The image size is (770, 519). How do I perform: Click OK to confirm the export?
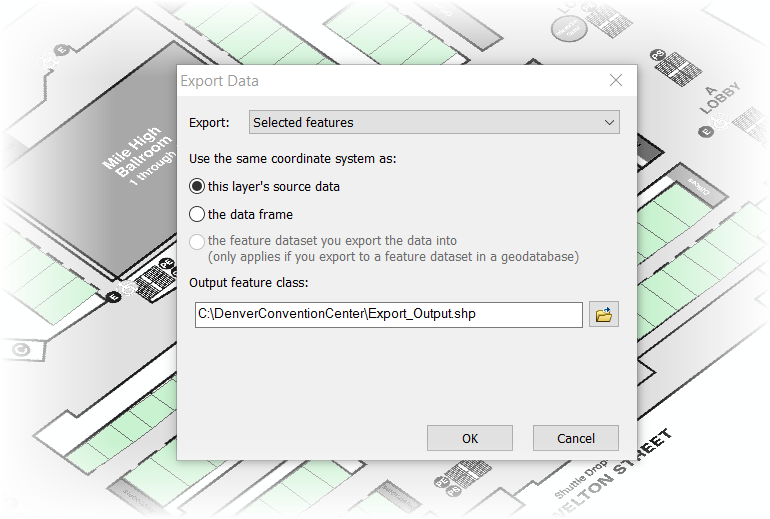tap(470, 438)
